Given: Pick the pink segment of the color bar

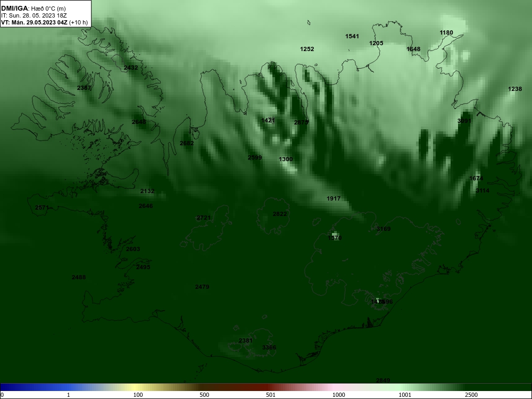Looking at the screenshot, I should (334, 387).
